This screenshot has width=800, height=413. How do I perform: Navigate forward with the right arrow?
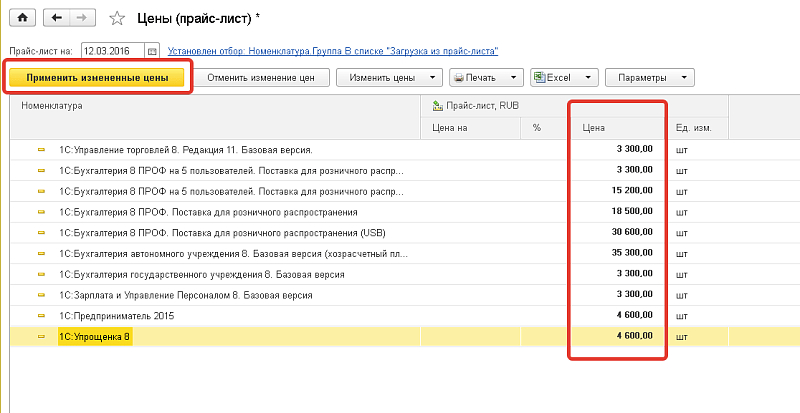[82, 18]
